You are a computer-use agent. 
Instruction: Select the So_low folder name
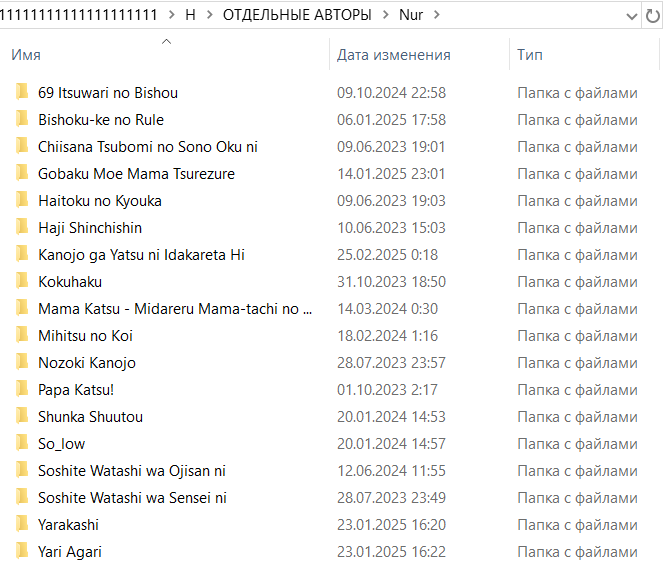(x=61, y=444)
